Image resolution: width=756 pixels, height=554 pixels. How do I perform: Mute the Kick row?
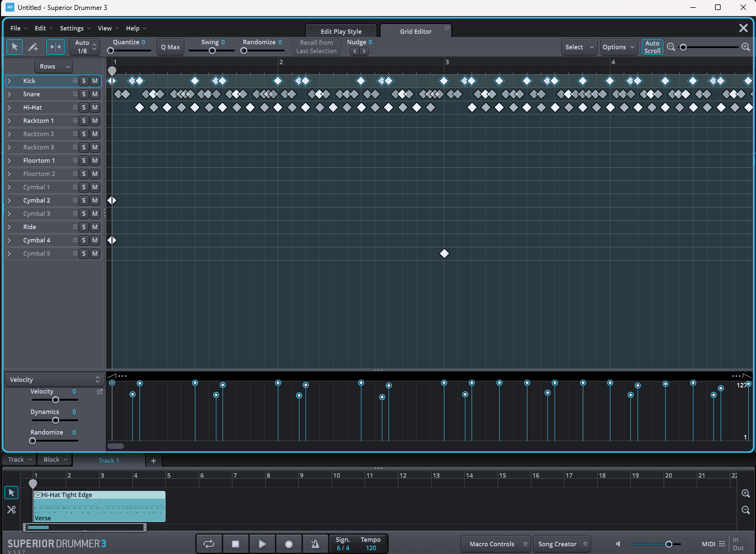click(95, 81)
